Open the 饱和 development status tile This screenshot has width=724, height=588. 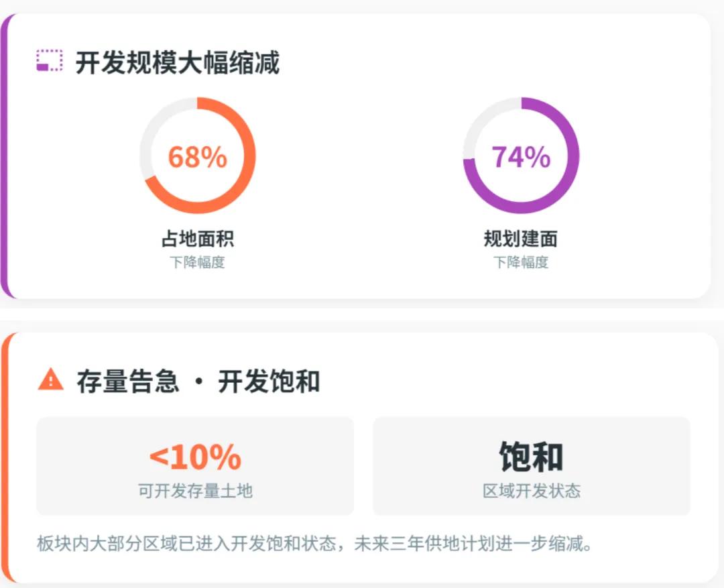coord(532,466)
